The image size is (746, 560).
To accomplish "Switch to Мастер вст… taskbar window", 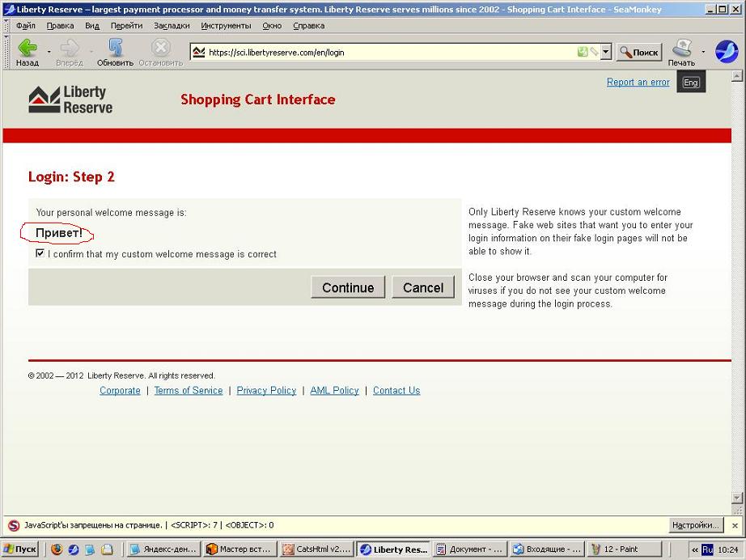I will [x=239, y=549].
